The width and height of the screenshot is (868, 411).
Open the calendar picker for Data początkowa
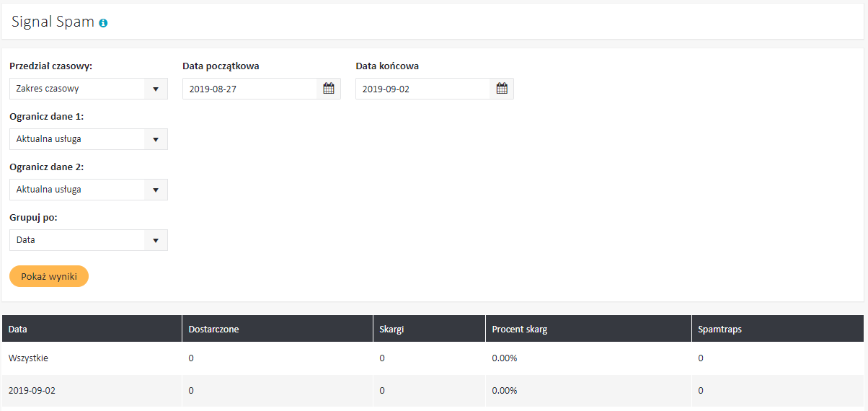[x=329, y=89]
